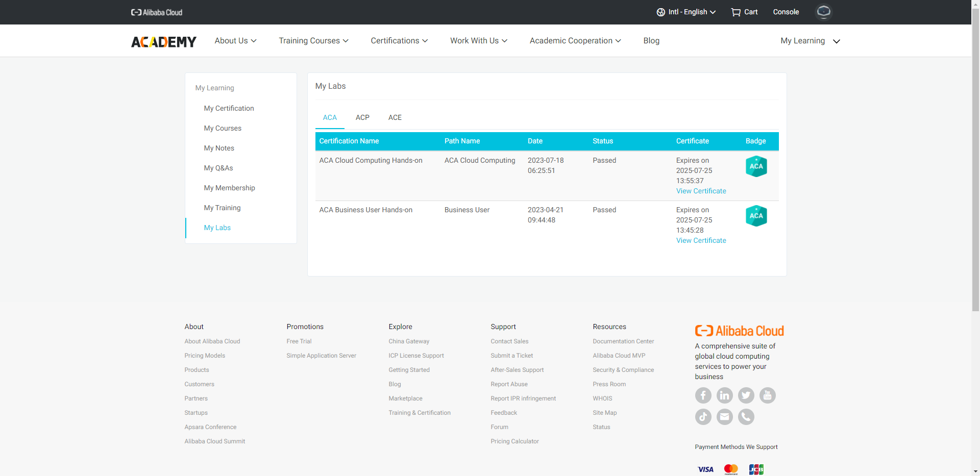Screen dimensions: 980x476
Task: Open the shopping cart
Action: pyautogui.click(x=744, y=12)
